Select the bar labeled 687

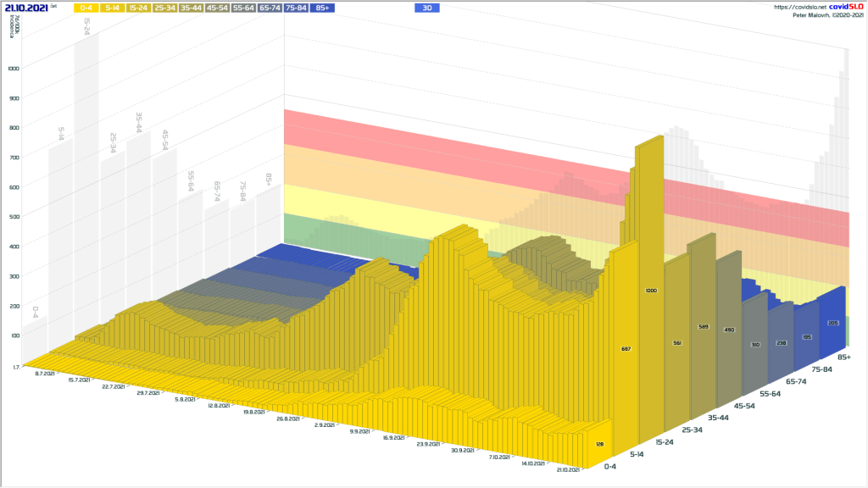(x=626, y=349)
